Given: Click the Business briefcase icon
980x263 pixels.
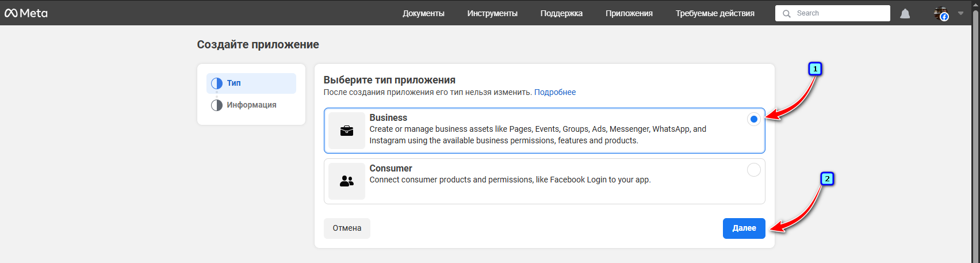Looking at the screenshot, I should [x=347, y=131].
